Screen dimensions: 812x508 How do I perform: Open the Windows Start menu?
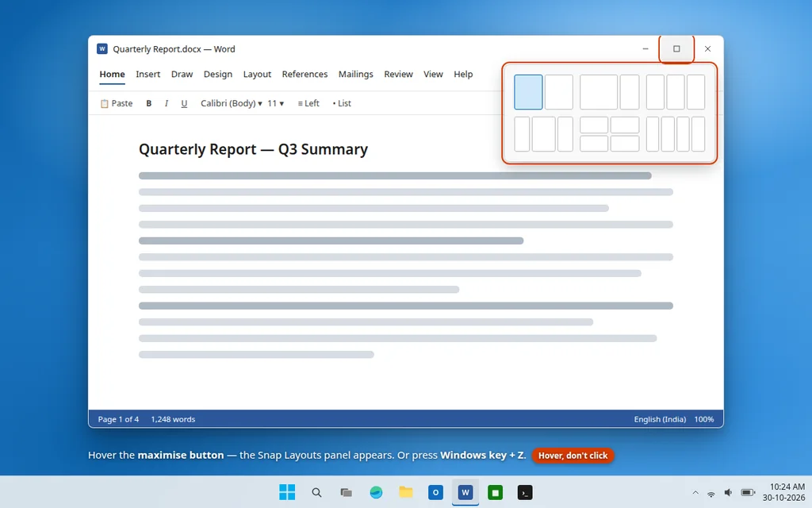(287, 492)
